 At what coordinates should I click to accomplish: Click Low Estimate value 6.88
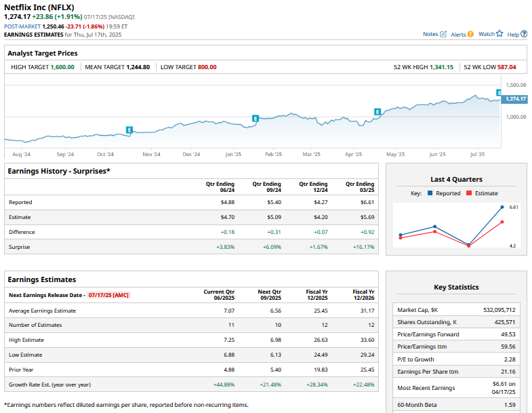[229, 355]
